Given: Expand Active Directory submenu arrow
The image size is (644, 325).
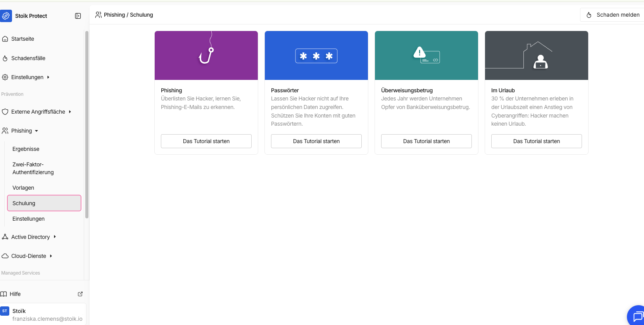Looking at the screenshot, I should click(55, 237).
